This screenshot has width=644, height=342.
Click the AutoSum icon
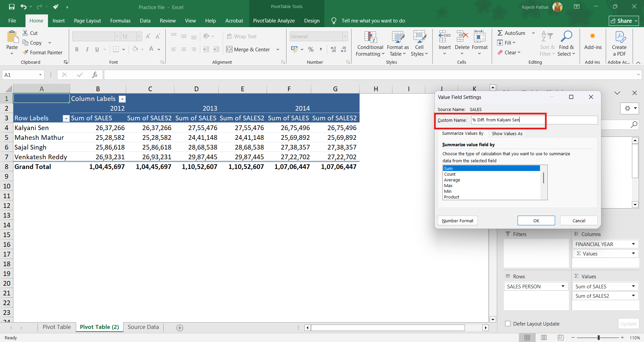[x=500, y=33]
